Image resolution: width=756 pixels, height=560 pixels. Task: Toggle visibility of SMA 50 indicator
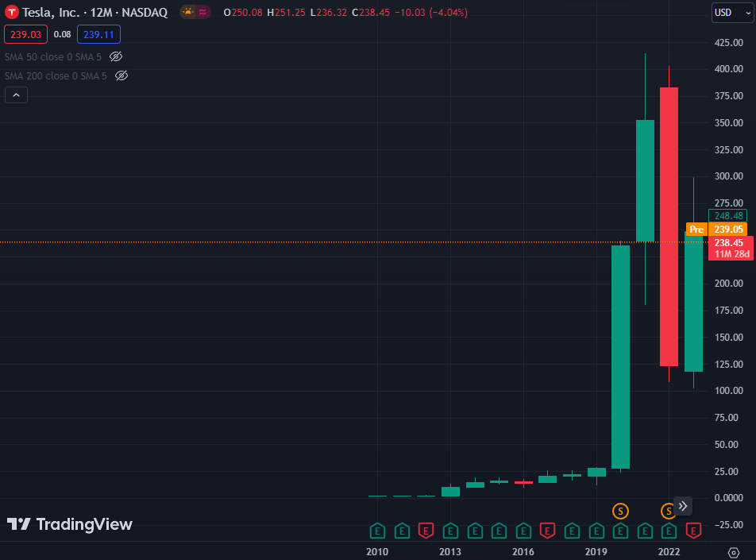[x=116, y=56]
